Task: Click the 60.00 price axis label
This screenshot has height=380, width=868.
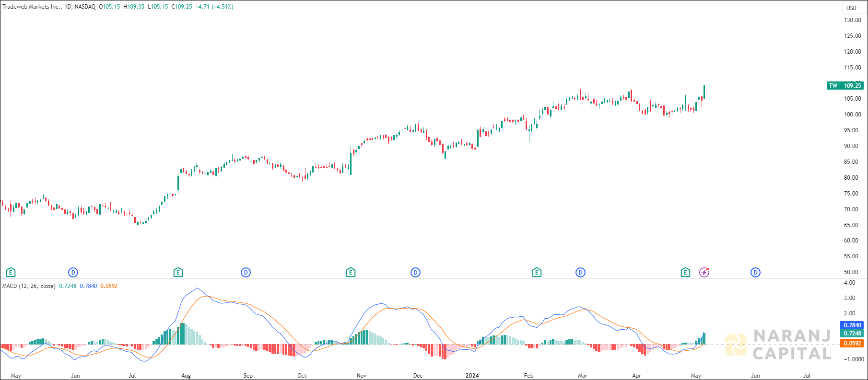Action: 851,241
